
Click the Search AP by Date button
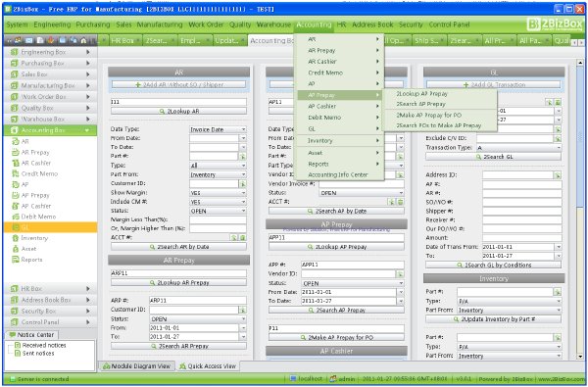[336, 211]
